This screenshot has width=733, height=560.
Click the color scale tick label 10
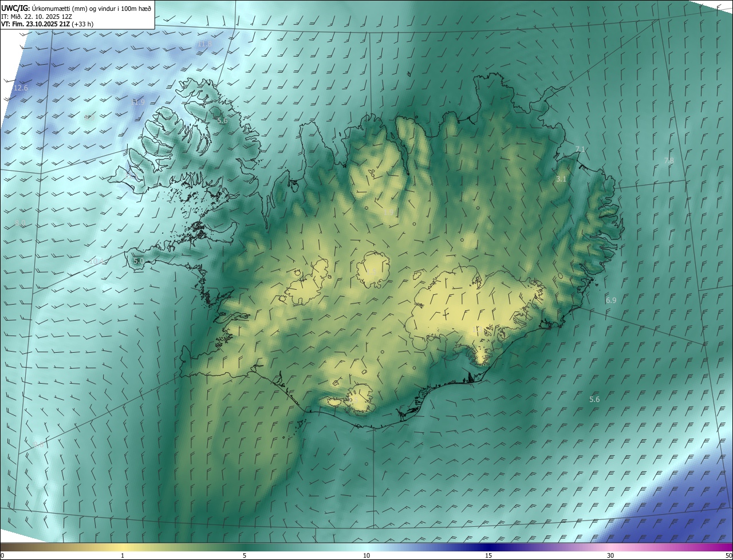tap(366, 556)
